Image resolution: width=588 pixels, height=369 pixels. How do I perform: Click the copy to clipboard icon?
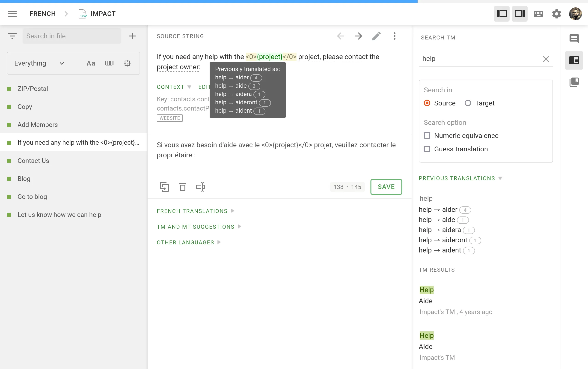164,187
